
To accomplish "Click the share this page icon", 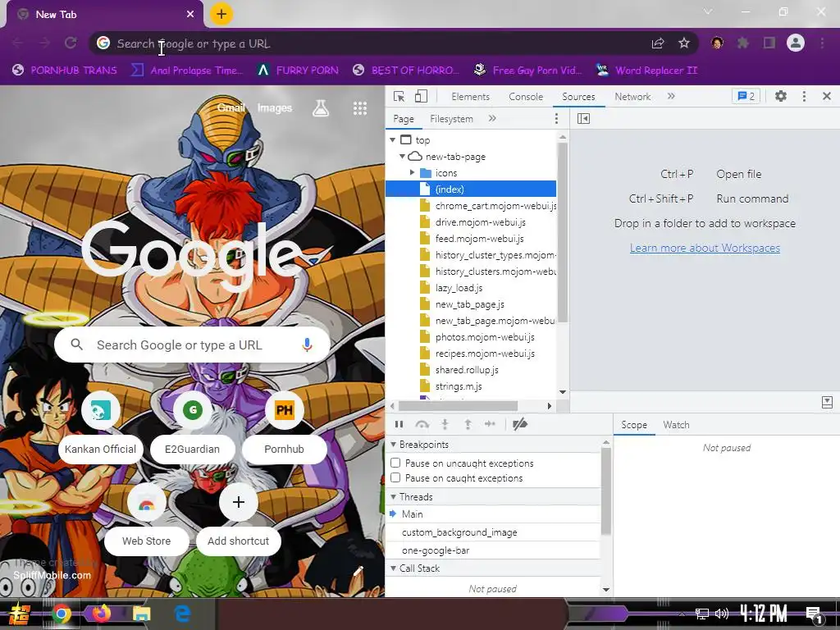I will tap(658, 43).
